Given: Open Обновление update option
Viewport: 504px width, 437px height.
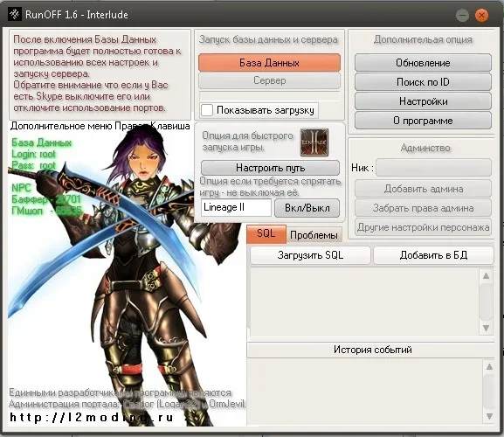Looking at the screenshot, I should click(423, 63).
